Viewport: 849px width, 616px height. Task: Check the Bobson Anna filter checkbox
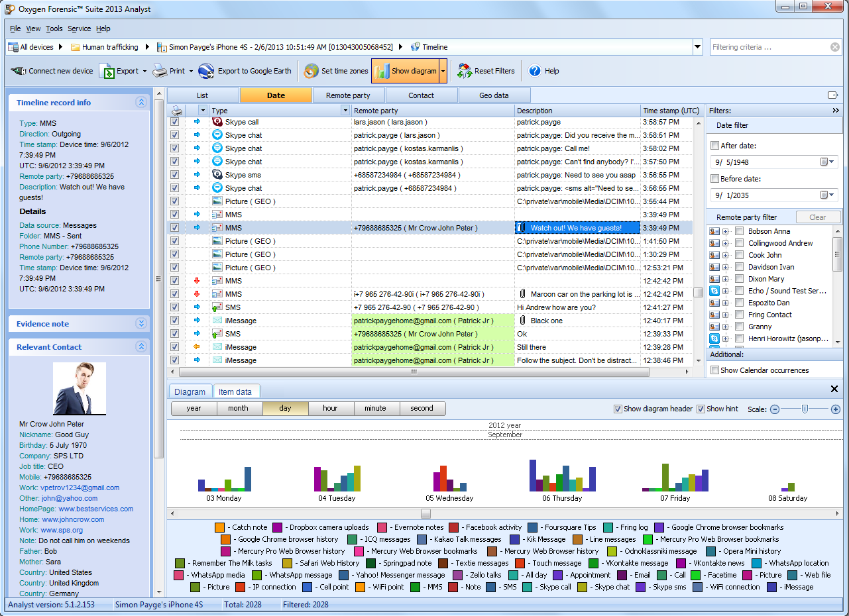pyautogui.click(x=739, y=231)
